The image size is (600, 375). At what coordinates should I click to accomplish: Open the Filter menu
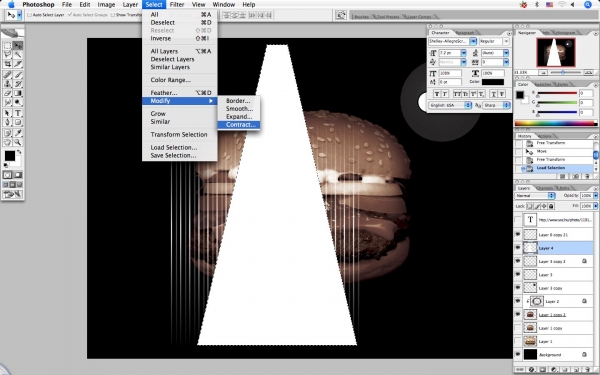[x=177, y=5]
